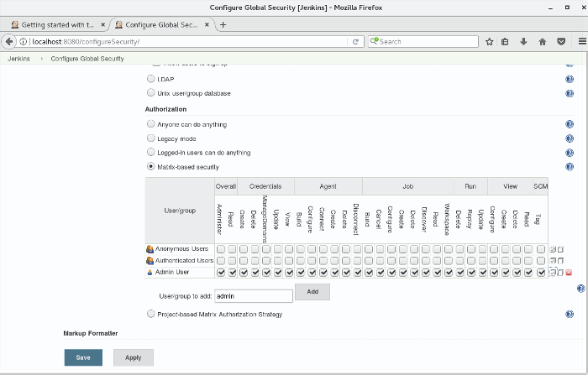
Task: Switch to the Getting started tab
Action: (55, 24)
